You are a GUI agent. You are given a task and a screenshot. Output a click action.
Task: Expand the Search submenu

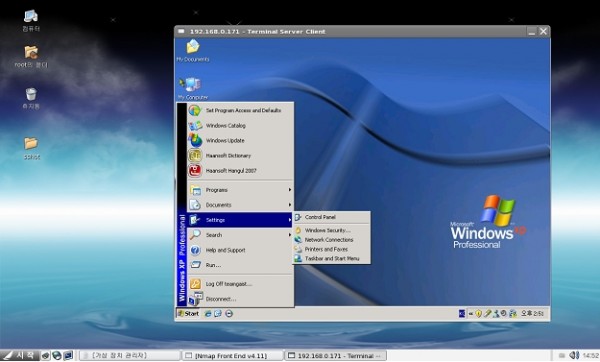(x=240, y=235)
